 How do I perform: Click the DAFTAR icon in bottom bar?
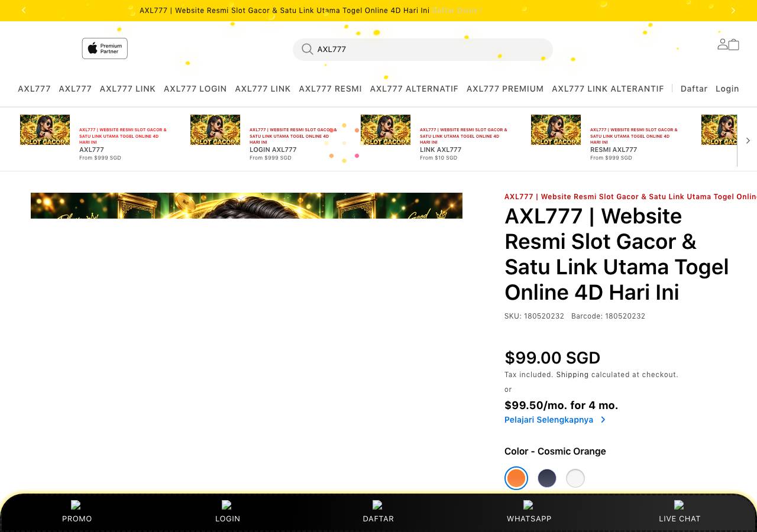click(377, 505)
